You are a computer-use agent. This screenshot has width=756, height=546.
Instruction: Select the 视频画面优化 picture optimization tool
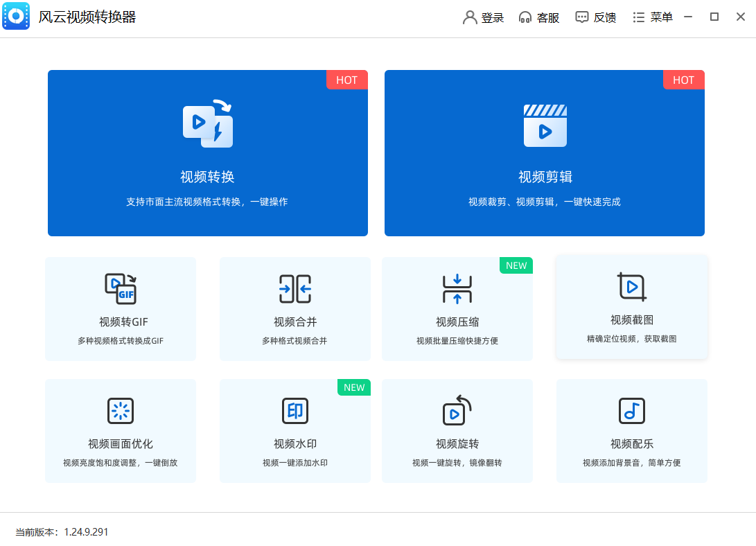[x=120, y=430]
